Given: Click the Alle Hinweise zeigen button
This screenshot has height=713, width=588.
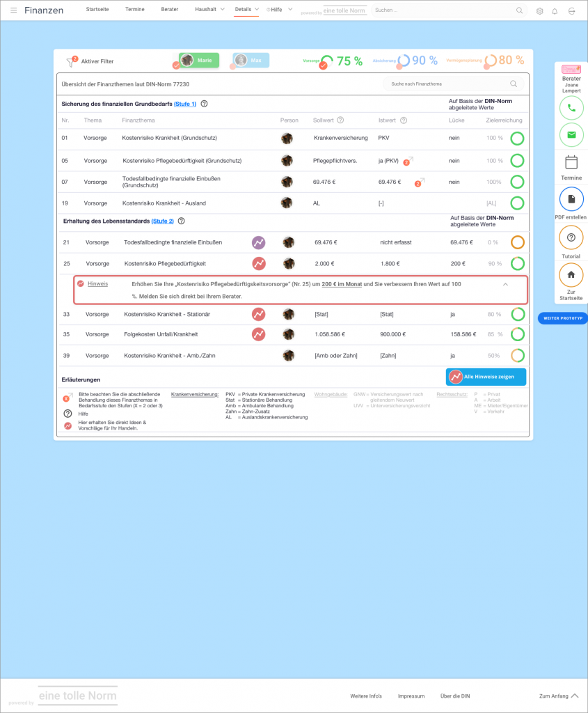Looking at the screenshot, I should tap(486, 377).
